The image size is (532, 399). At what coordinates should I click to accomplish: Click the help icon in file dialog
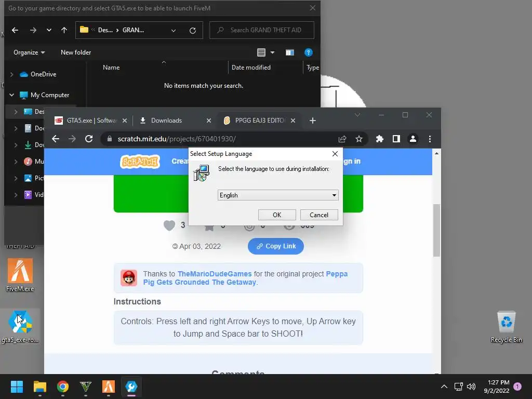308,52
